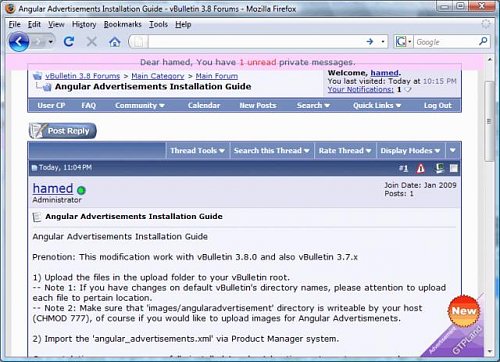Click the unread private messages notice

(248, 62)
